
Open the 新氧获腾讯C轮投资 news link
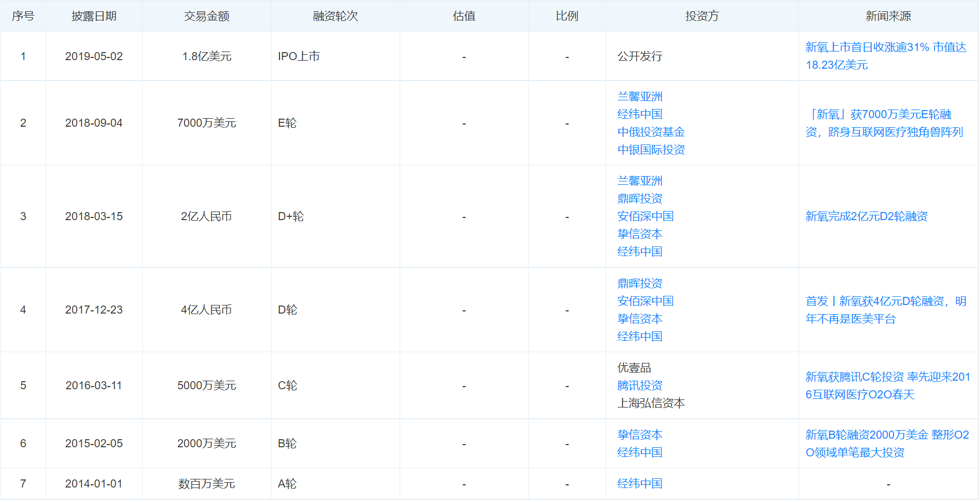coord(888,385)
